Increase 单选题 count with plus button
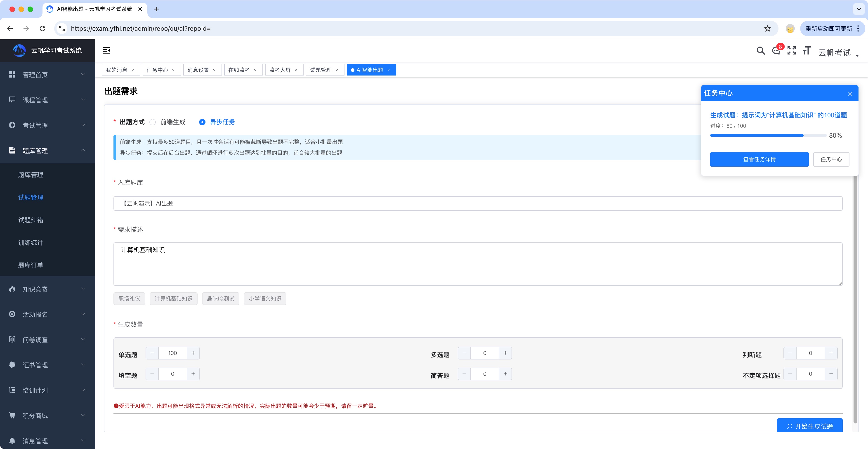 [193, 353]
